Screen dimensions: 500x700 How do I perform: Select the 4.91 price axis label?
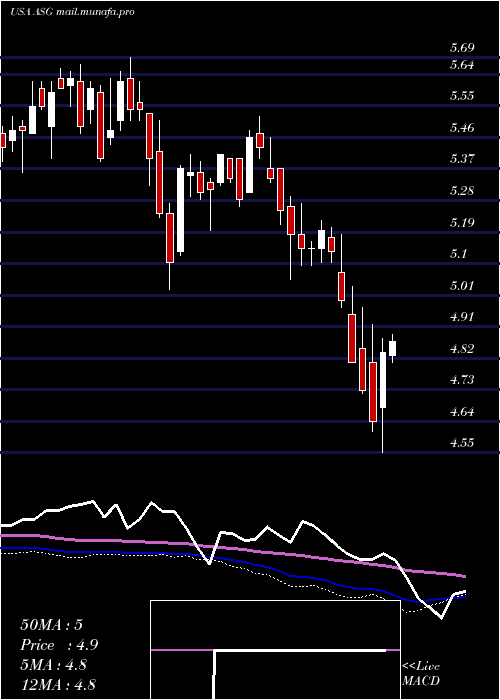pyautogui.click(x=462, y=317)
